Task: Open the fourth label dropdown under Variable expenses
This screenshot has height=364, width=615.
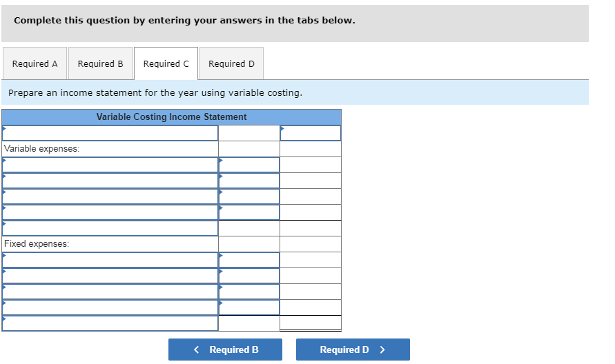Action: pyautogui.click(x=110, y=212)
